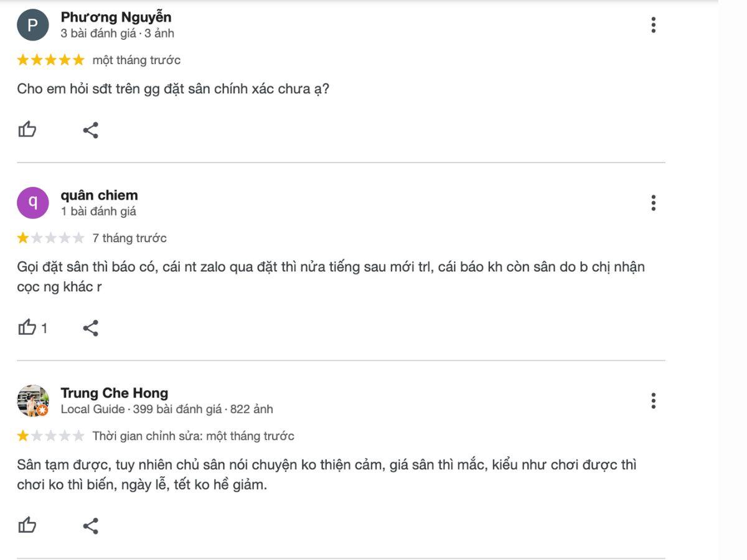
Task: Like quân chiem's review with thumbs-up
Action: coord(27,327)
